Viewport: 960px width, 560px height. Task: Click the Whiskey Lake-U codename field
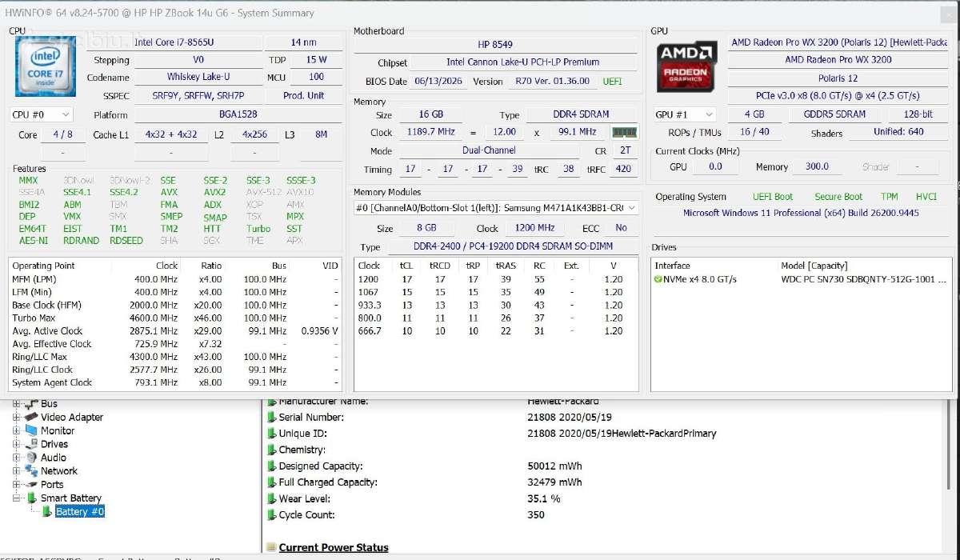point(198,78)
